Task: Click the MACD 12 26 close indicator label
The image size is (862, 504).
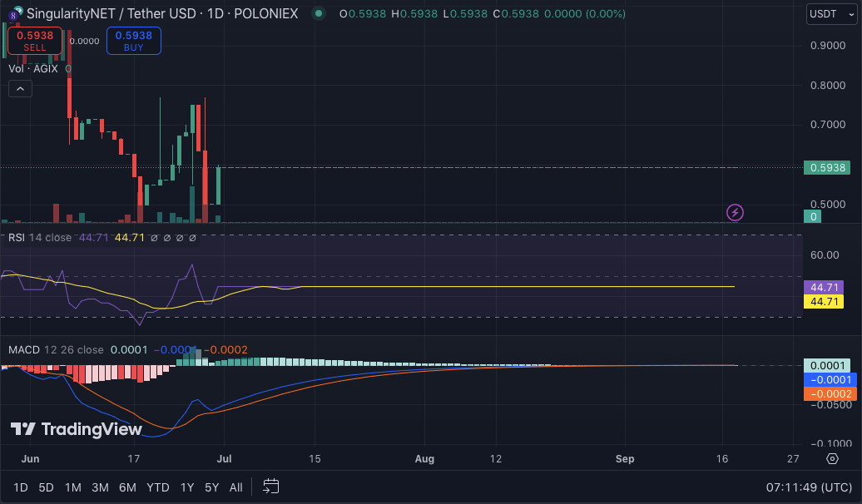Action: tap(56, 349)
